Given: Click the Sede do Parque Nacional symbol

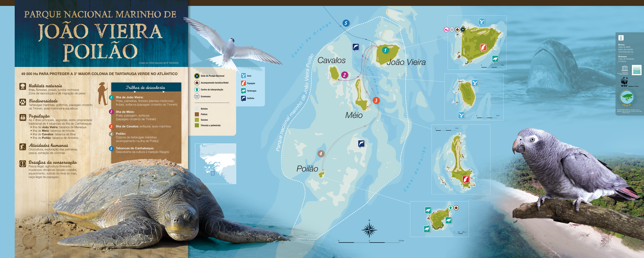Looking at the screenshot, I should [x=197, y=76].
